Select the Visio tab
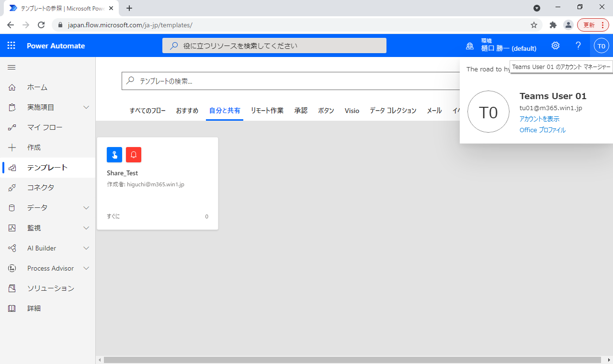This screenshot has width=613, height=364. (352, 111)
